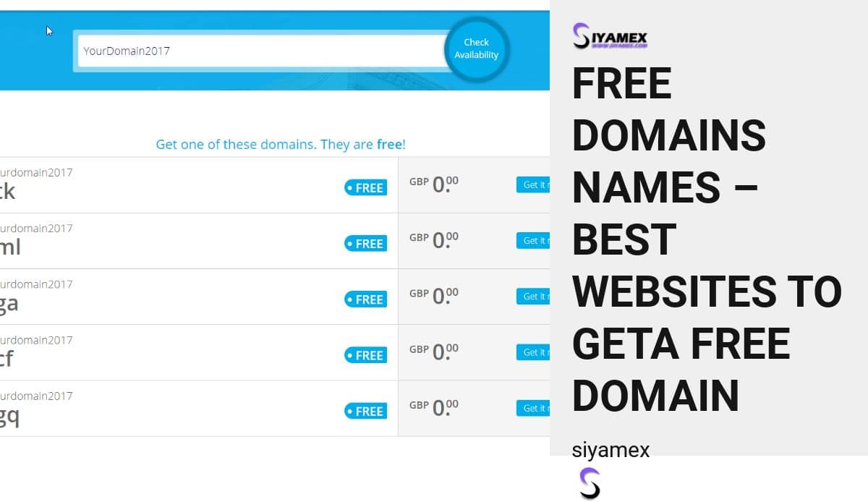Click the Siyamex logo at top right
Screen dimensions: 868x502
click(x=610, y=36)
